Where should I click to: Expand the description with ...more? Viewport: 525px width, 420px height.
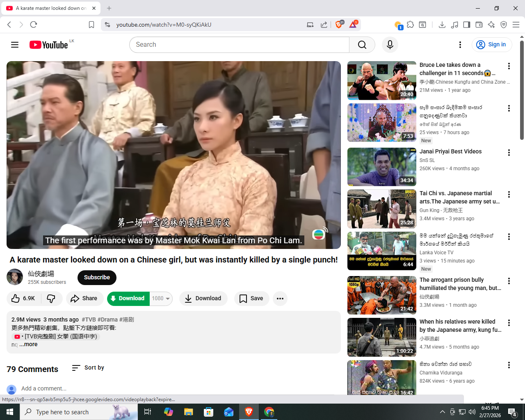pyautogui.click(x=28, y=345)
